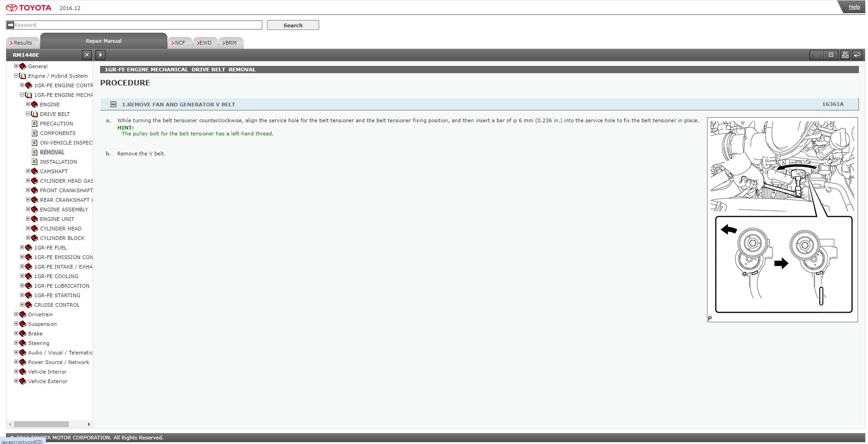Expand the 1GR-FE COOLING node

pyautogui.click(x=22, y=276)
